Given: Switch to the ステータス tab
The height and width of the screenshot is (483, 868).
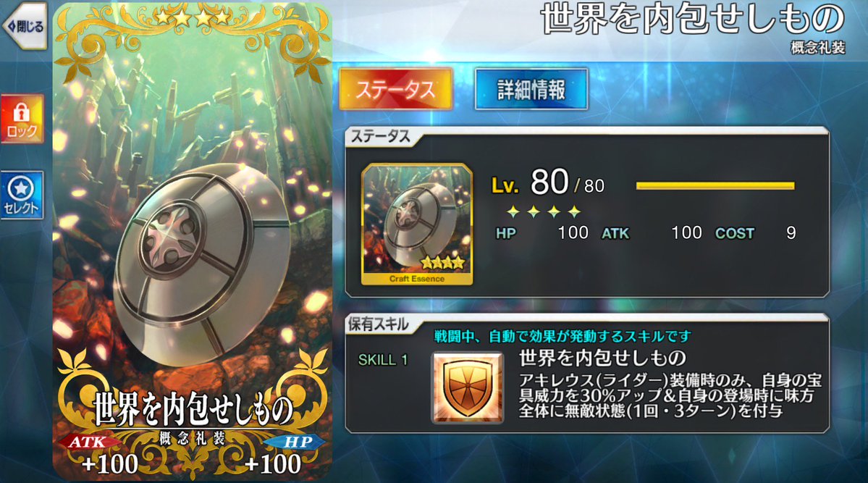Looking at the screenshot, I should pos(395,89).
